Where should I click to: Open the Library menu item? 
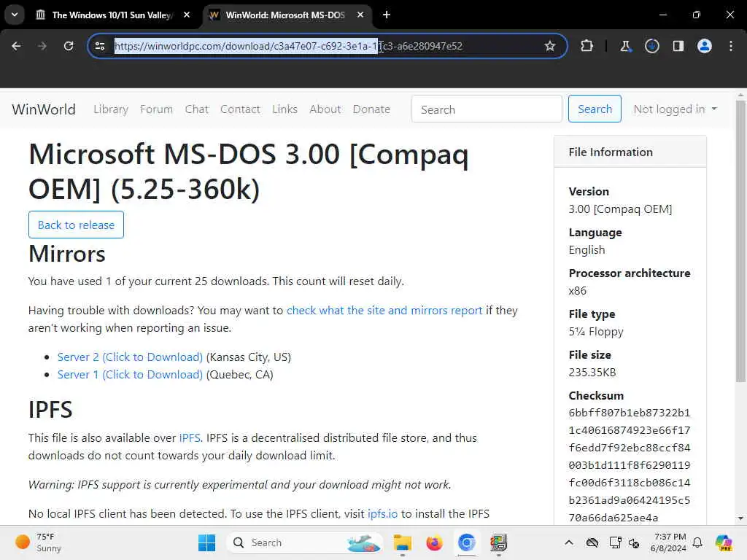111,109
